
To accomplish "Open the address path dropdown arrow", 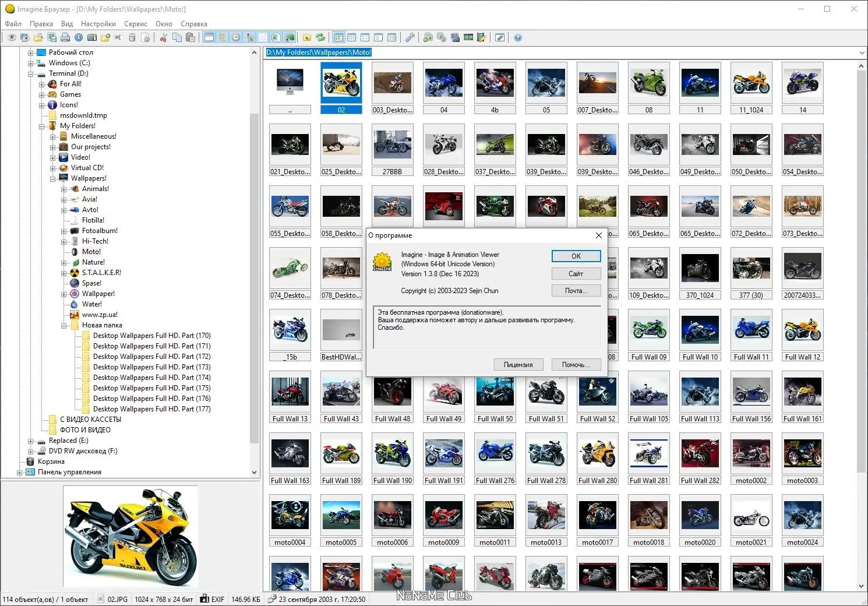I will point(862,52).
